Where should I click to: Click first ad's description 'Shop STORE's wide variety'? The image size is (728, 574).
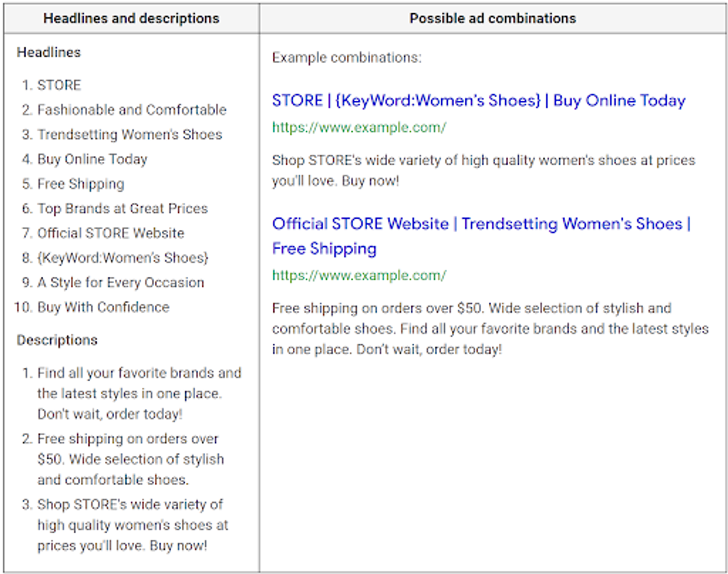point(483,170)
